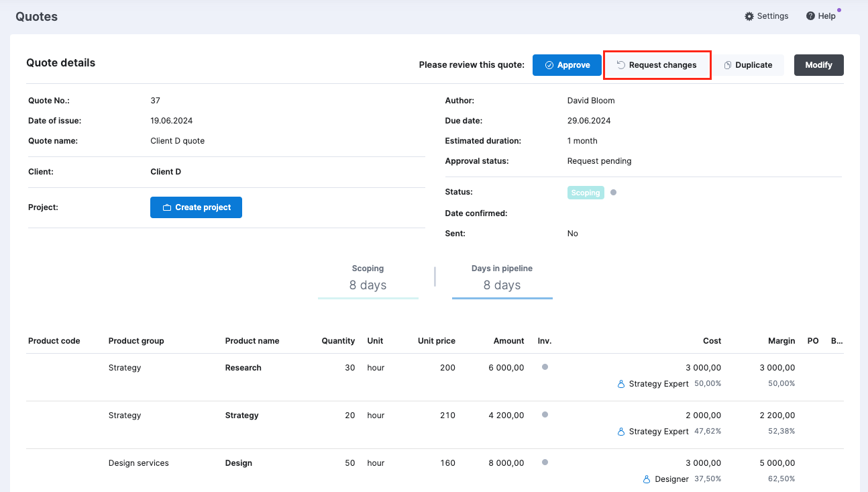Image resolution: width=868 pixels, height=492 pixels.
Task: Click the Quote details heading
Action: (61, 63)
